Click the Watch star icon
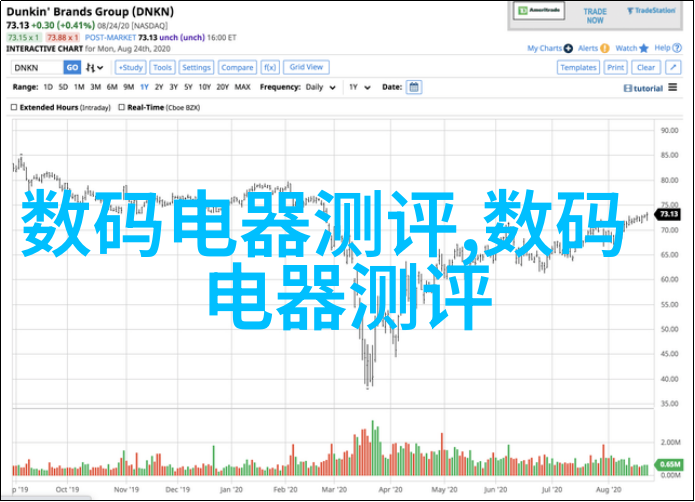 pos(644,48)
